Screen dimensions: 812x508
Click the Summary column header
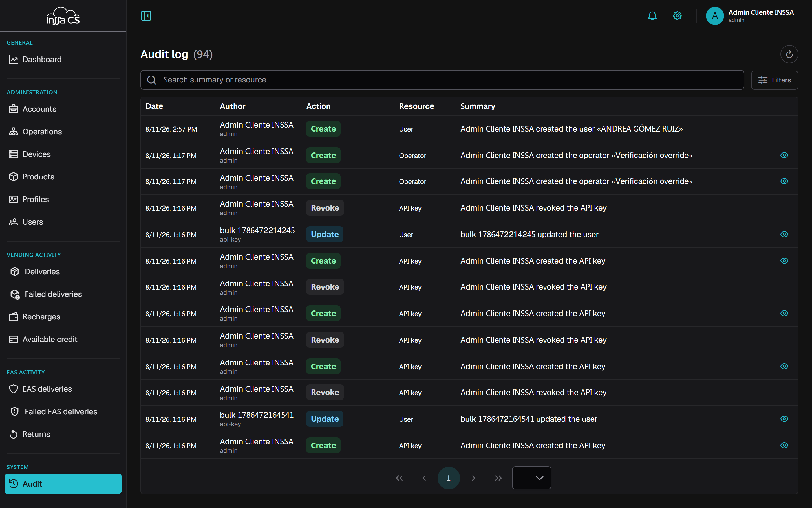tap(477, 106)
